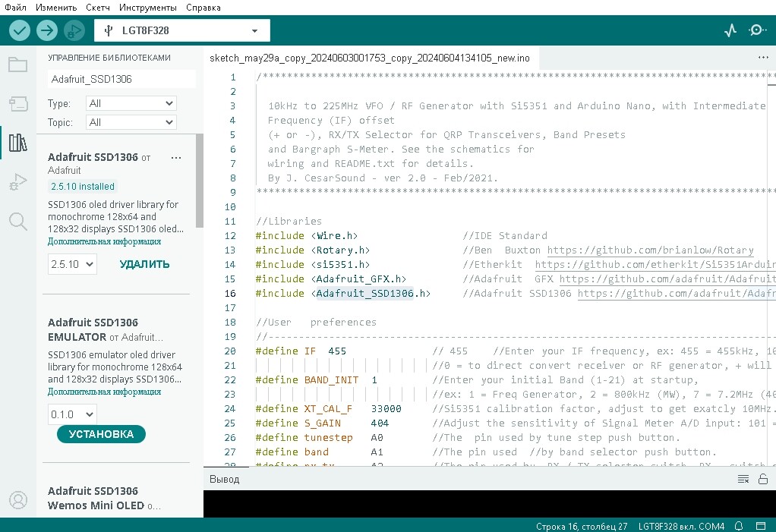Open the Adafruit GFX GitHub link on line 15

pyautogui.click(x=667, y=279)
